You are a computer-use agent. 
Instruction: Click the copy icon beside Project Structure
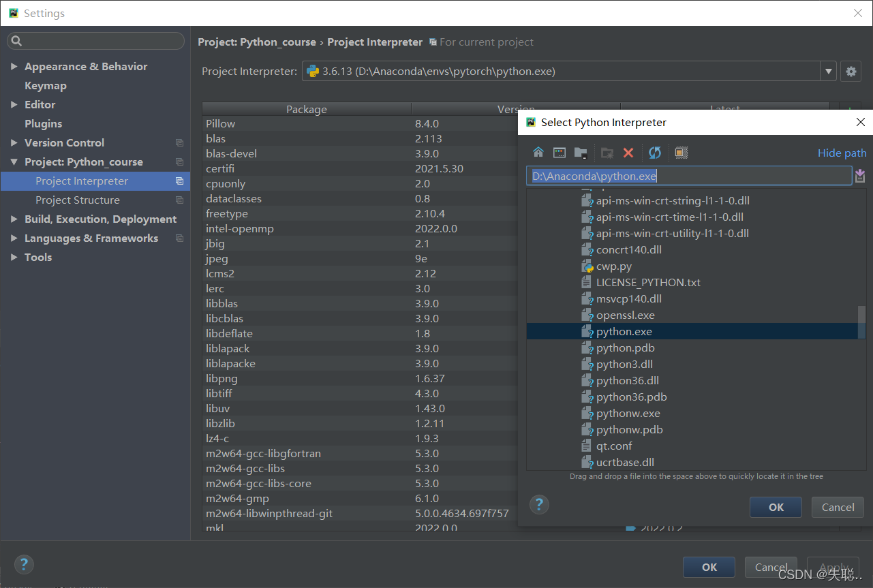[x=179, y=200]
